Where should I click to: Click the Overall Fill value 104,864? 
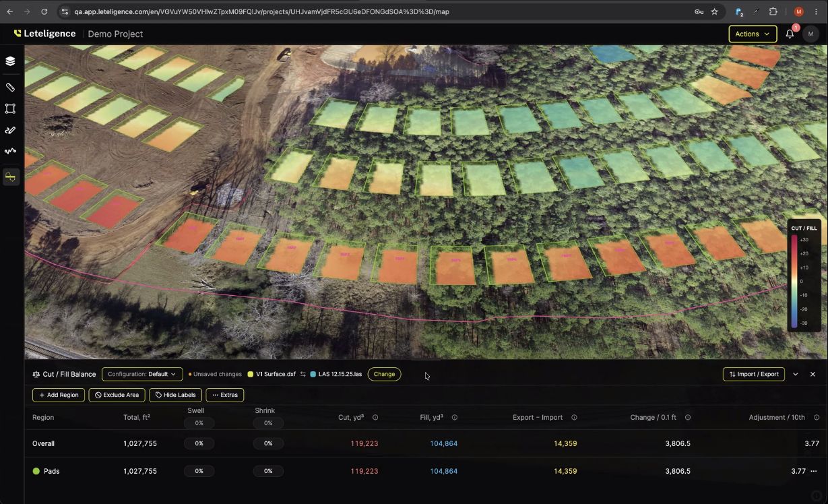tap(443, 443)
